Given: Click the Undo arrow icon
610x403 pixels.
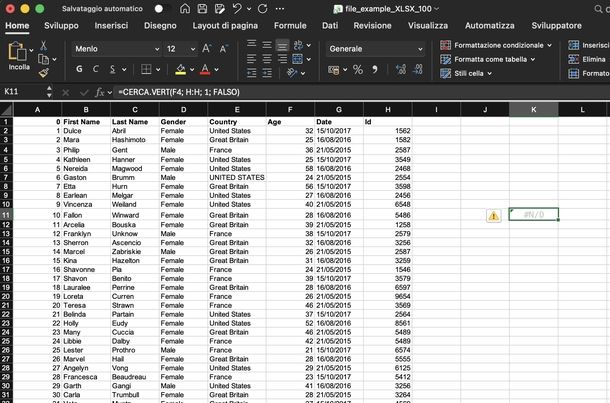Looking at the screenshot, I should pyautogui.click(x=237, y=9).
